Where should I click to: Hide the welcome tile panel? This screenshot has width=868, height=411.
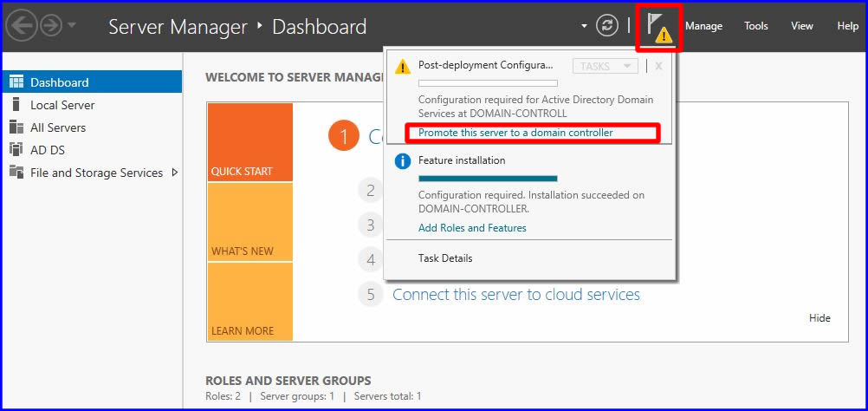[x=819, y=318]
